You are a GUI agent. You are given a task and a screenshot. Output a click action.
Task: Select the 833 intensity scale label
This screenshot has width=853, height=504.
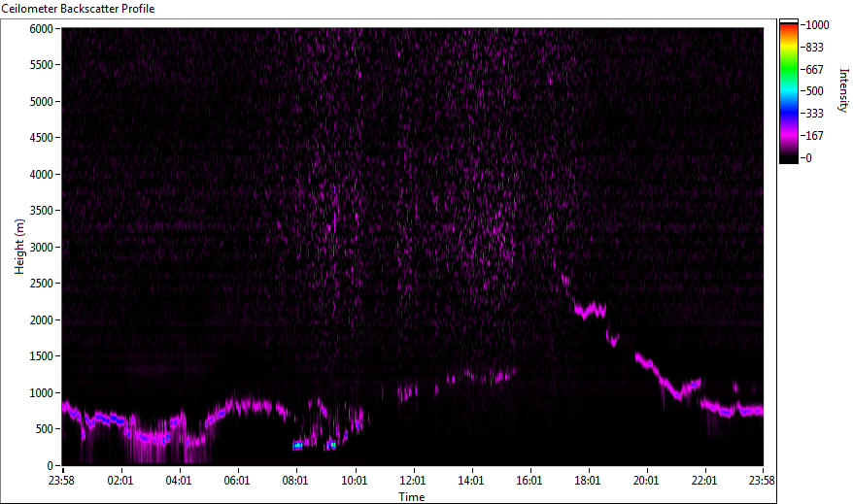click(x=815, y=48)
